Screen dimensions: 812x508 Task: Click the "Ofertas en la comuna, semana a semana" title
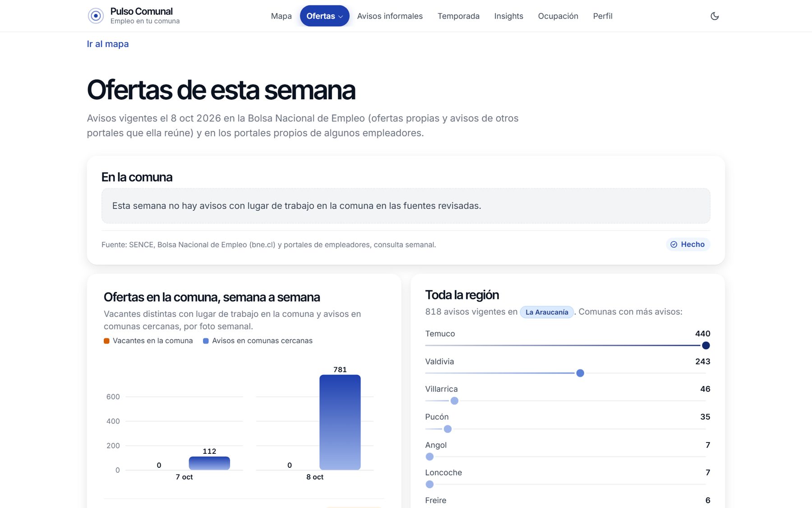pos(212,297)
